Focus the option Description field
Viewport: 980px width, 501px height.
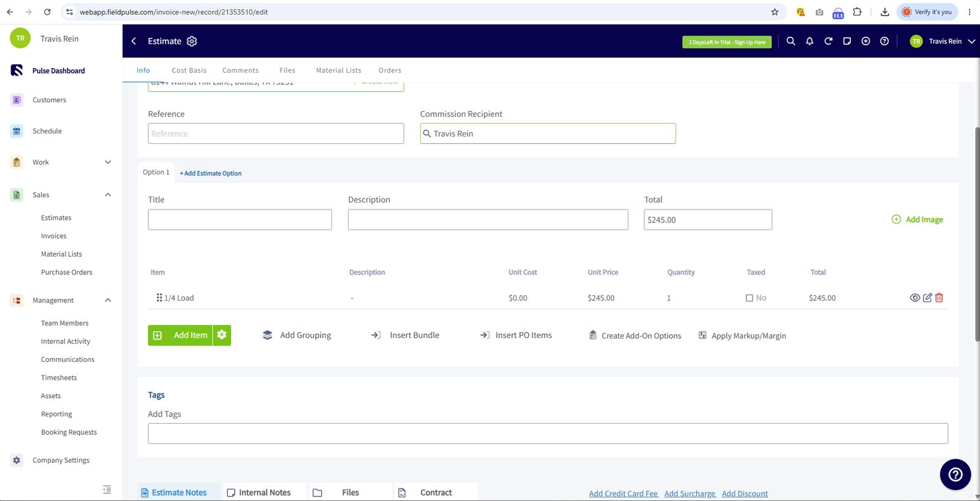pos(488,220)
